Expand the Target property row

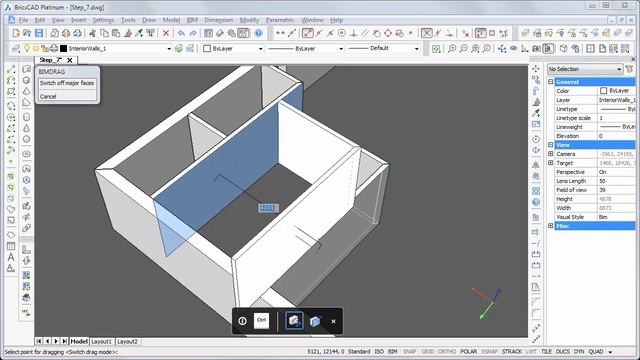tap(551, 163)
